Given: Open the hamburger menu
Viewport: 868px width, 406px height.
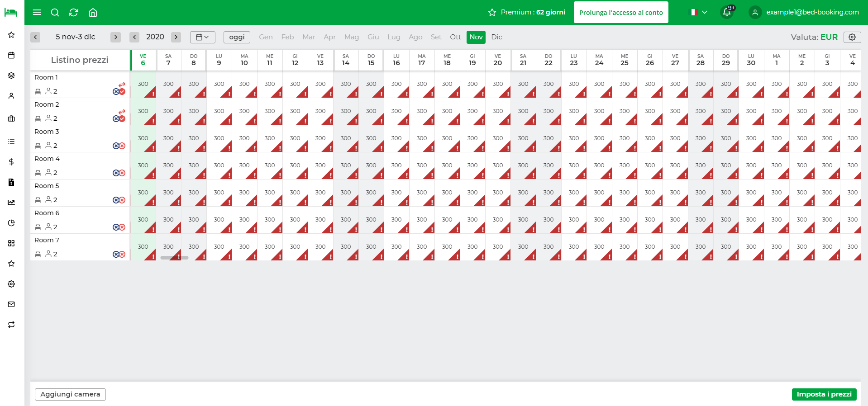Looking at the screenshot, I should (37, 12).
